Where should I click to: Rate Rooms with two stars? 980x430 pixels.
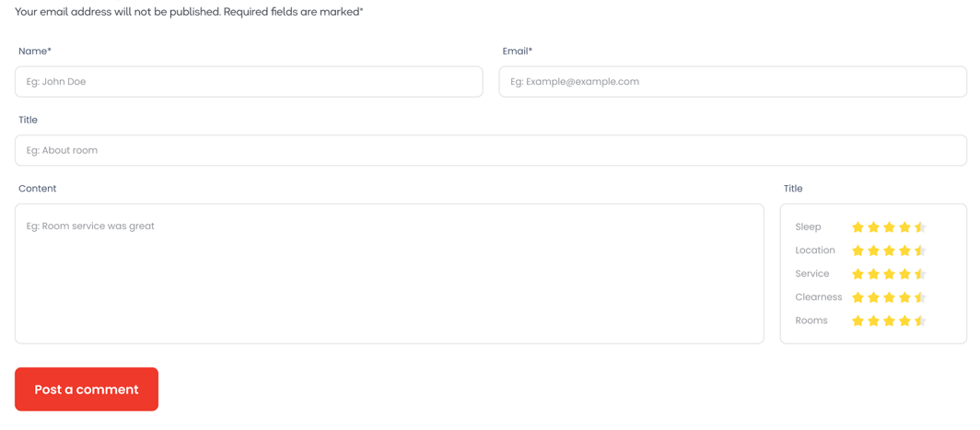coord(874,320)
